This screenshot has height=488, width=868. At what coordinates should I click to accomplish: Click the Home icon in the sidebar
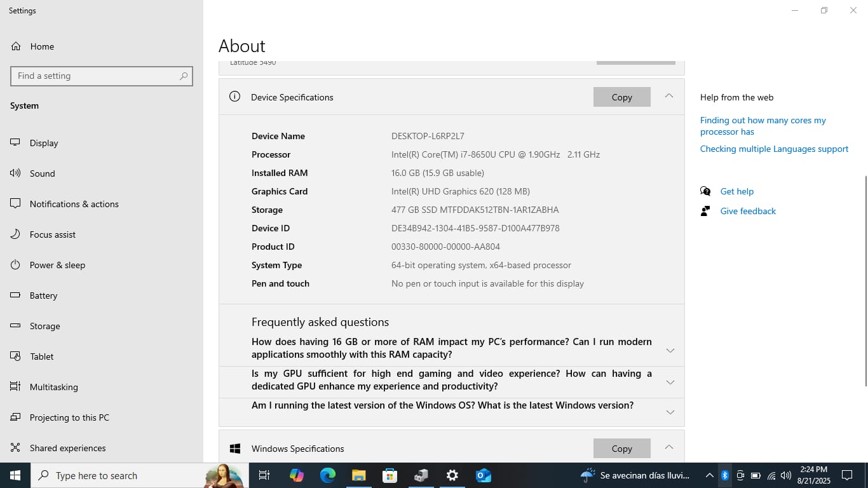point(16,46)
